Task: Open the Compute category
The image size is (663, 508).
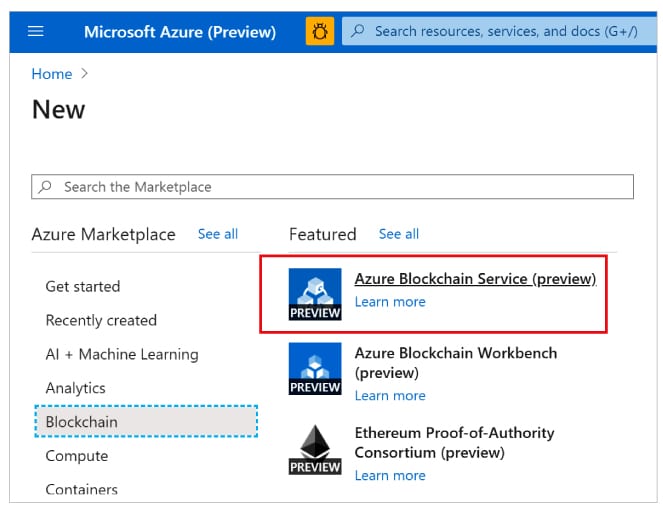Action: (77, 456)
